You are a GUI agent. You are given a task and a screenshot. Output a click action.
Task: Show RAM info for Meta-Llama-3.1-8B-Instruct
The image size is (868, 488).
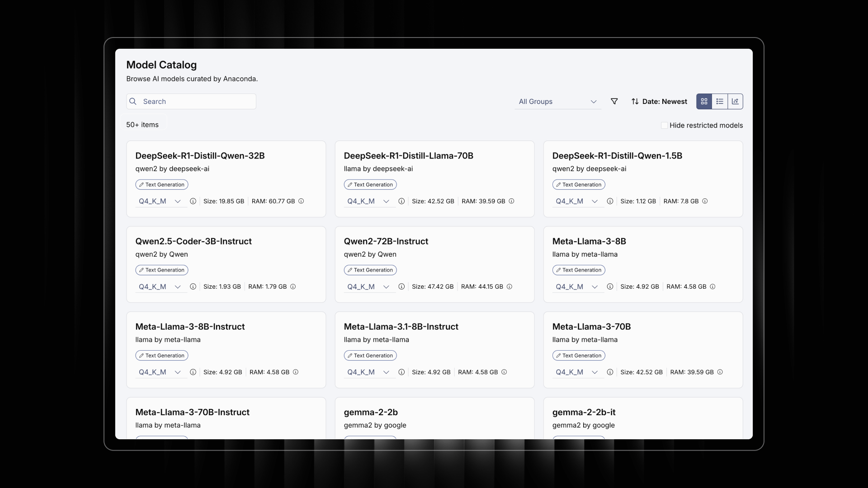click(504, 372)
